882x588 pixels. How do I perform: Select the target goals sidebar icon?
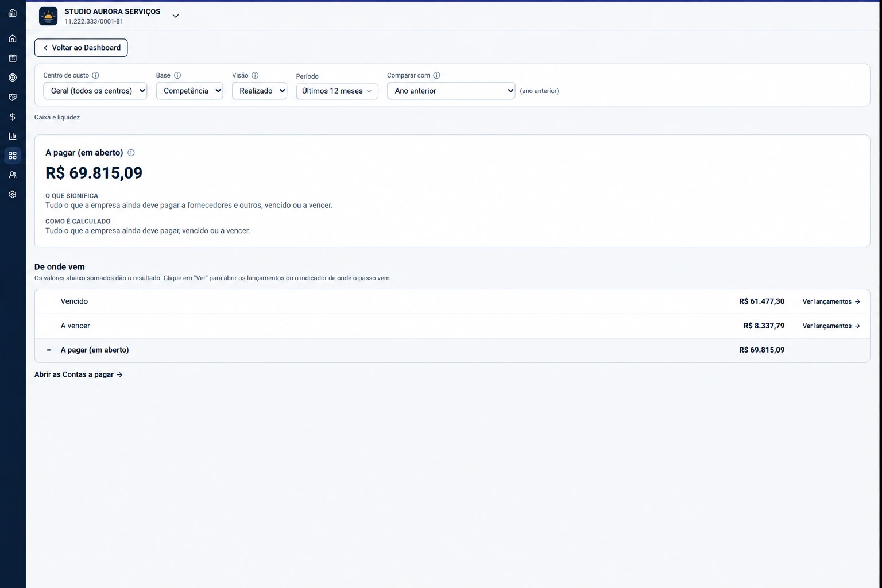point(13,78)
